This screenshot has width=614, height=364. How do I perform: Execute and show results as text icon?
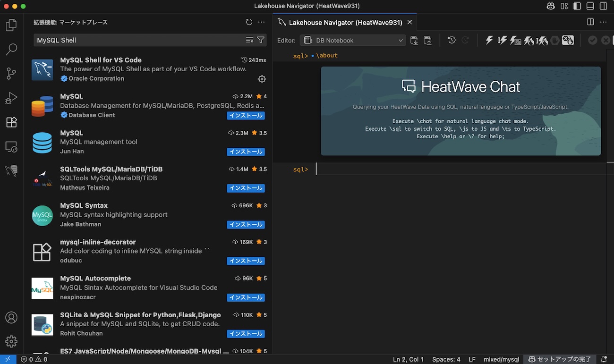[x=516, y=40]
